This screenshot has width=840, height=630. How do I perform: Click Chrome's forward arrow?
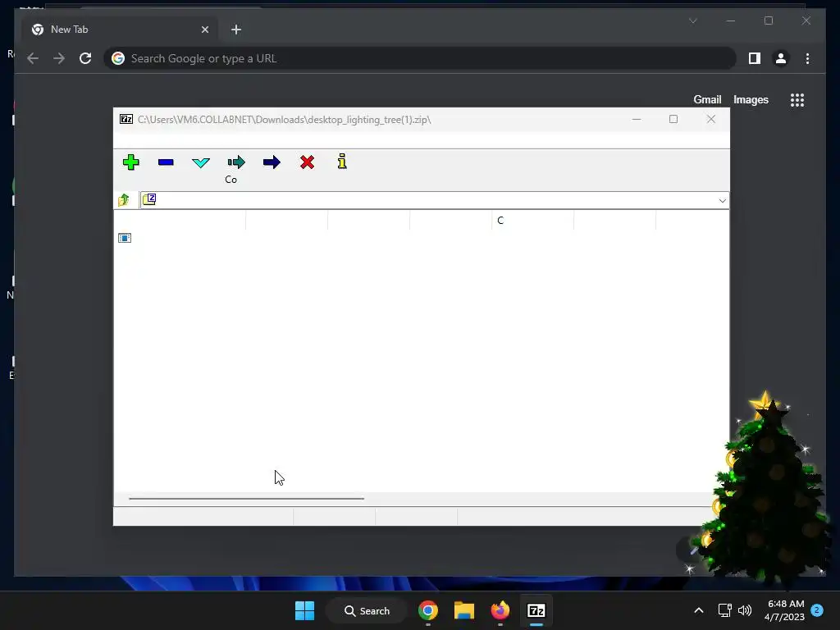(59, 58)
